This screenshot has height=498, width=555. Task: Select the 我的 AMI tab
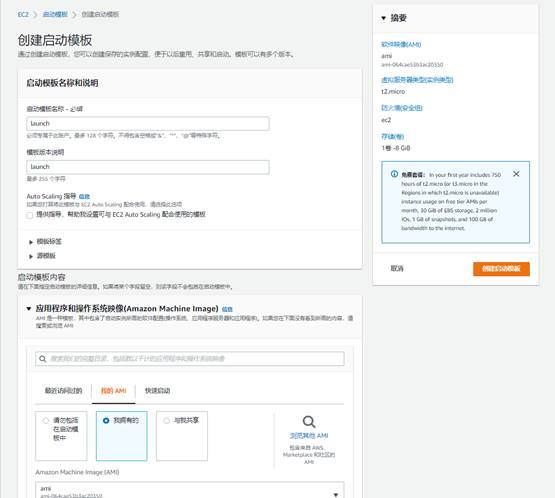coord(114,391)
